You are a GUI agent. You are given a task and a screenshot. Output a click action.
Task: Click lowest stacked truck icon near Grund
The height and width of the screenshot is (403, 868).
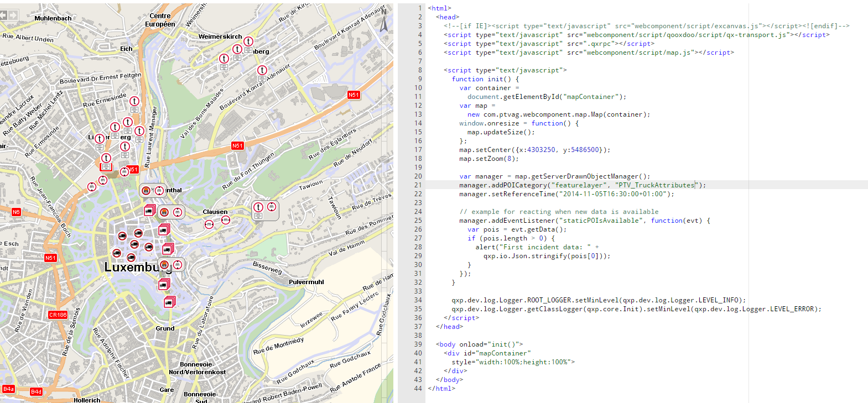pyautogui.click(x=169, y=302)
